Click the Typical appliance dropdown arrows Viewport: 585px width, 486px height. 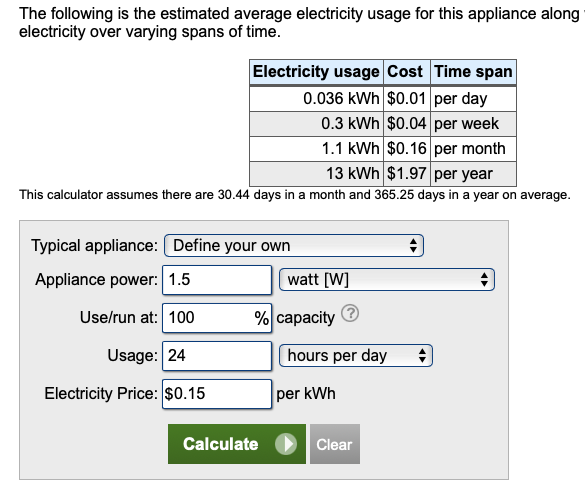point(413,245)
